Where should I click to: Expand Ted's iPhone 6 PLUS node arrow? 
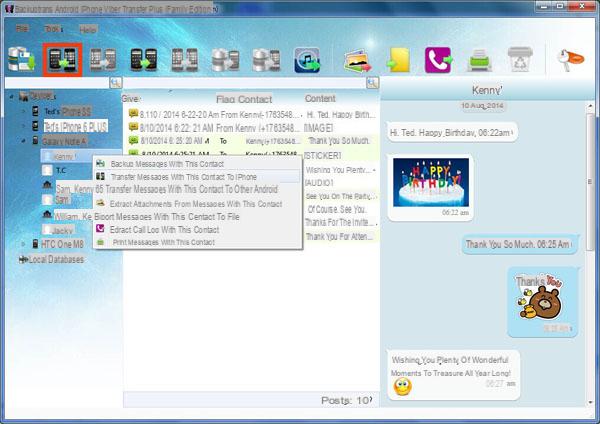coord(23,126)
